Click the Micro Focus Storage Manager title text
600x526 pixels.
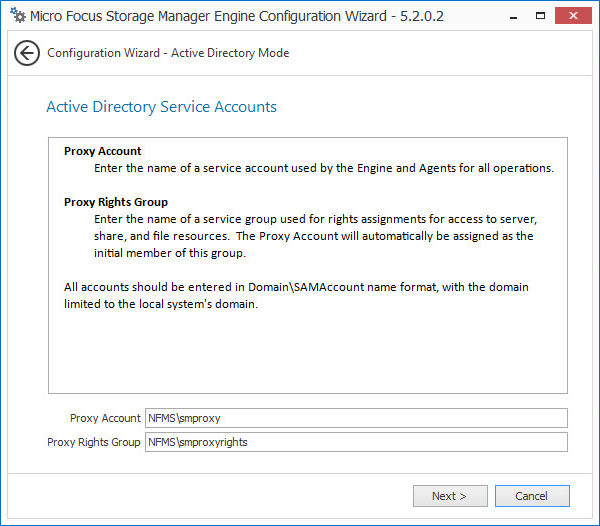point(237,16)
